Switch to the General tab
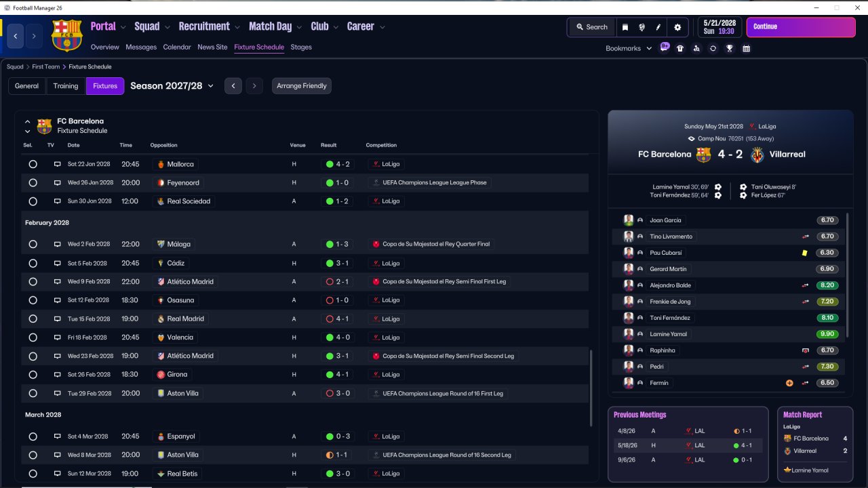 tap(27, 86)
